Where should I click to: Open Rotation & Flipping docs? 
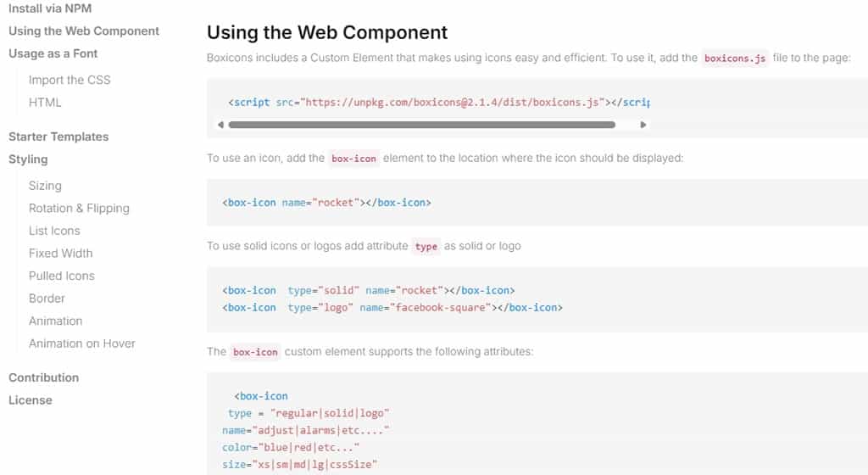click(79, 208)
